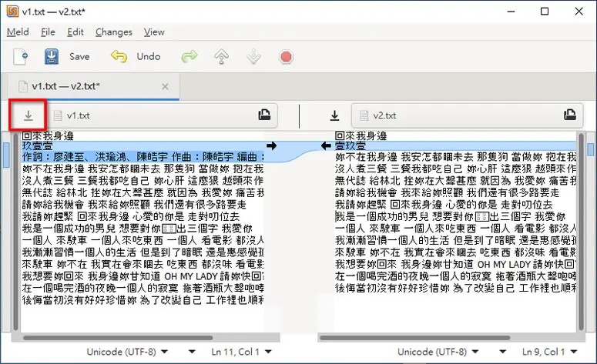Open the file chooser for v2.txt
597x364 pixels.
(x=569, y=115)
